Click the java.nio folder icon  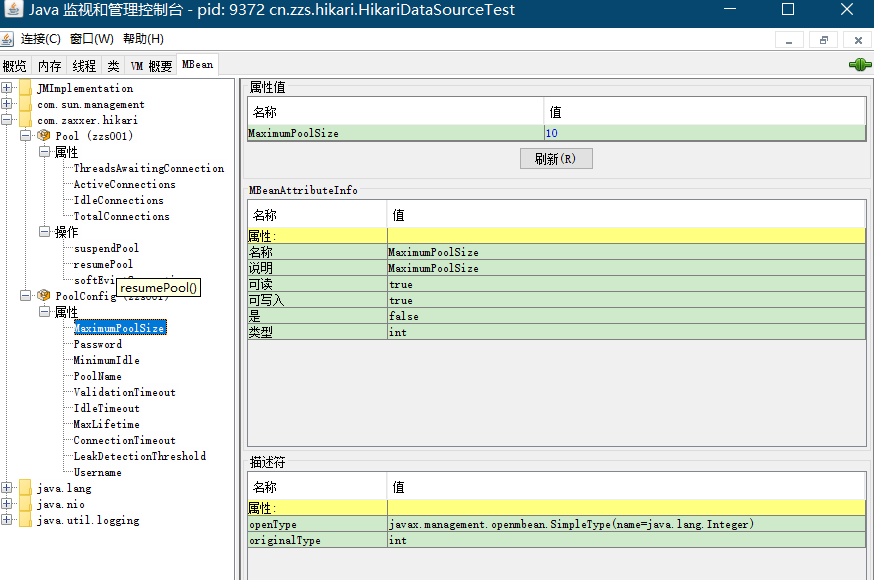pyautogui.click(x=26, y=504)
